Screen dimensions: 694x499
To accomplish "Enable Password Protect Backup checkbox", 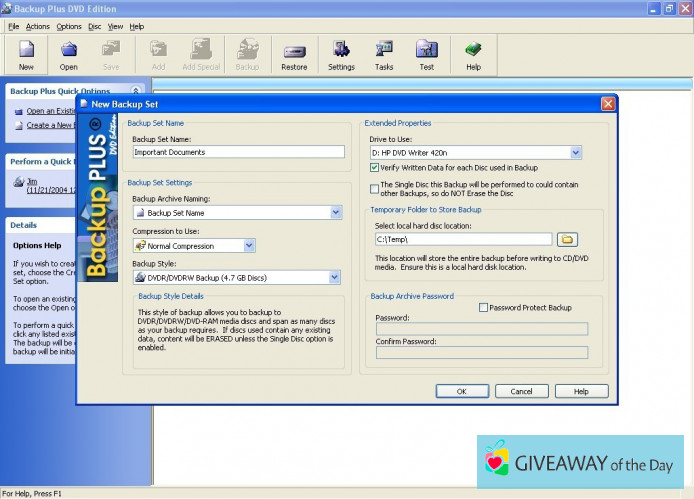I will point(484,308).
